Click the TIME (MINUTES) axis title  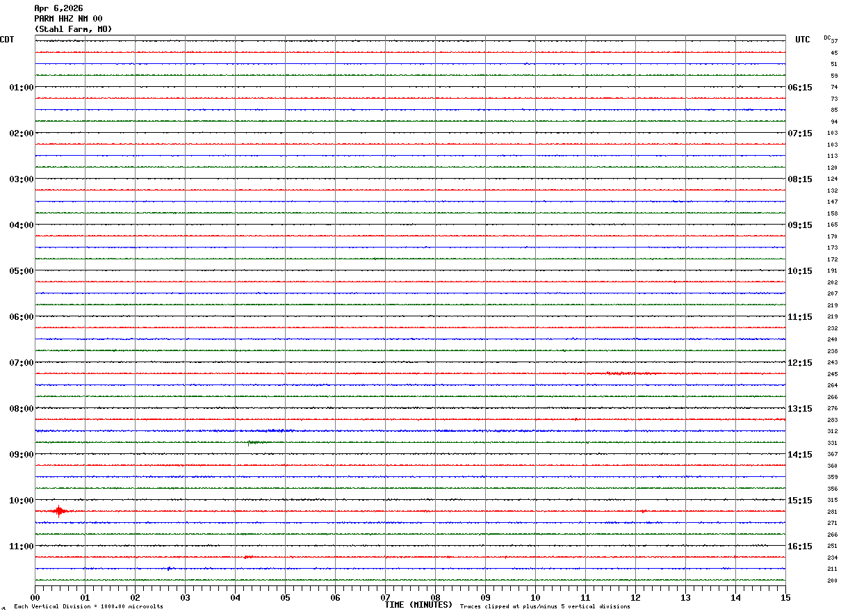point(418,605)
